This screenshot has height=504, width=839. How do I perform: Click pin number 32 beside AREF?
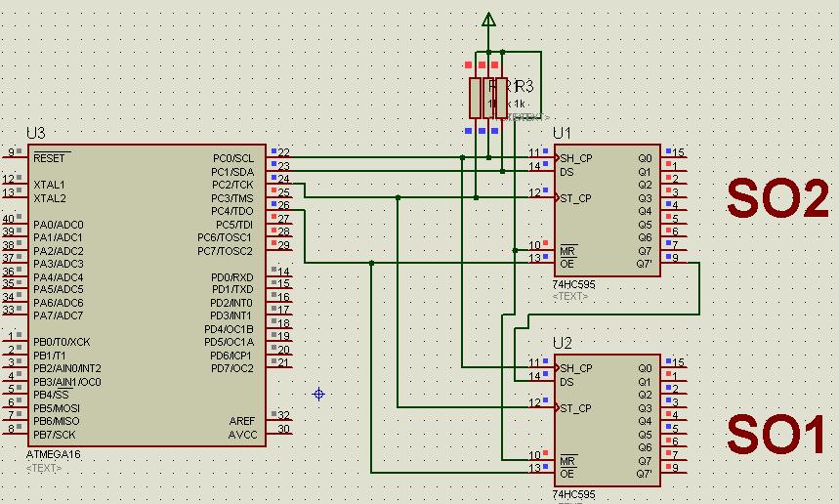[283, 415]
